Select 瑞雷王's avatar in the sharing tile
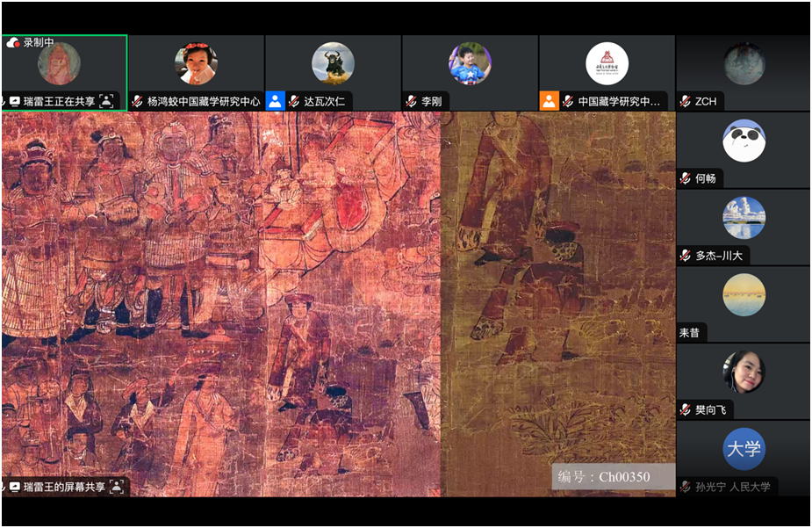Screen dimensions: 812x528 [x=59, y=64]
